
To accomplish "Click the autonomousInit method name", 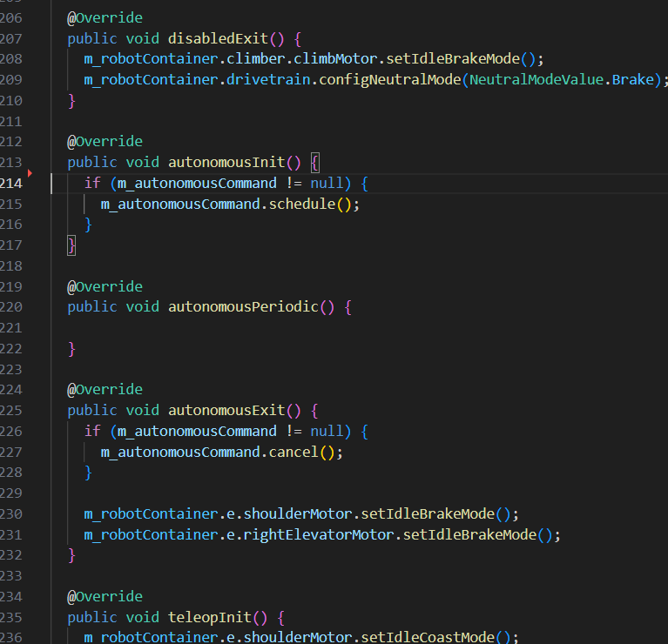I will tap(226, 162).
